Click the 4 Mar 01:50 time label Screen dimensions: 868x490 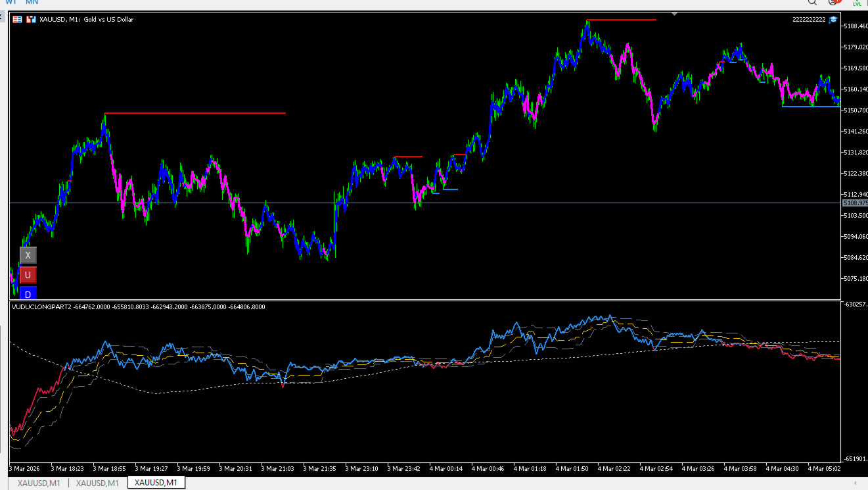(x=572, y=469)
